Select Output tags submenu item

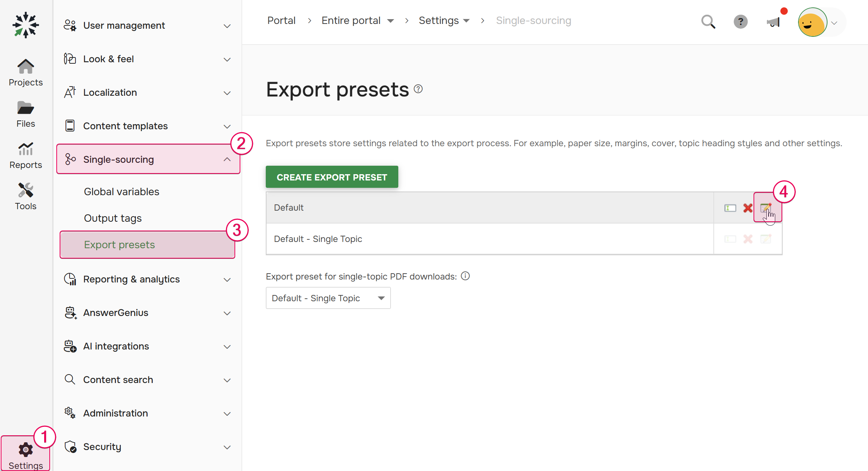point(113,218)
